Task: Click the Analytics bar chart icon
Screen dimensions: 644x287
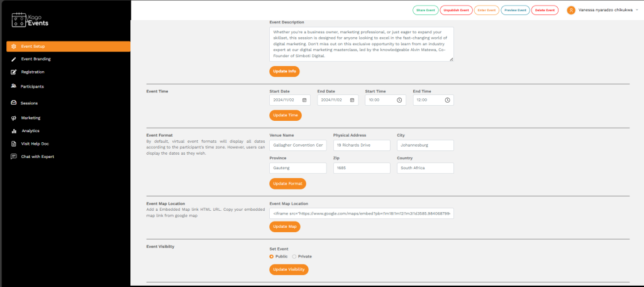Action: pyautogui.click(x=14, y=131)
